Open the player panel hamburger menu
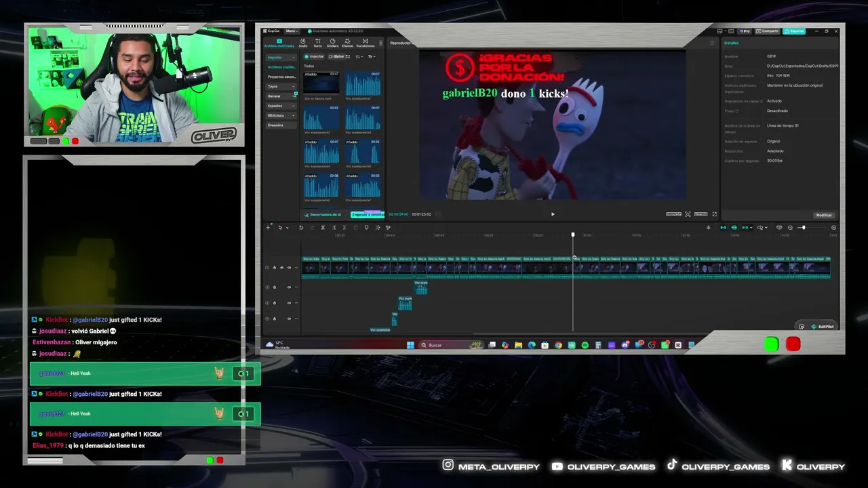This screenshot has width=868, height=488. [712, 43]
